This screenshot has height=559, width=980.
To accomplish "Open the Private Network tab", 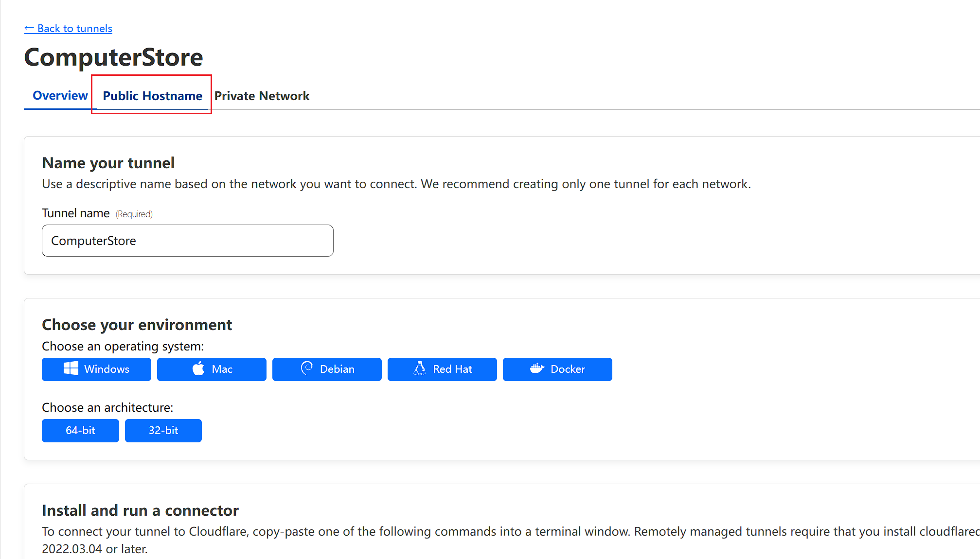I will pos(262,96).
